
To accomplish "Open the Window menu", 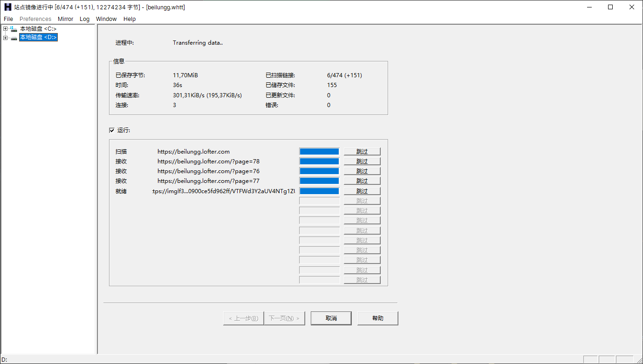I will coord(106,19).
